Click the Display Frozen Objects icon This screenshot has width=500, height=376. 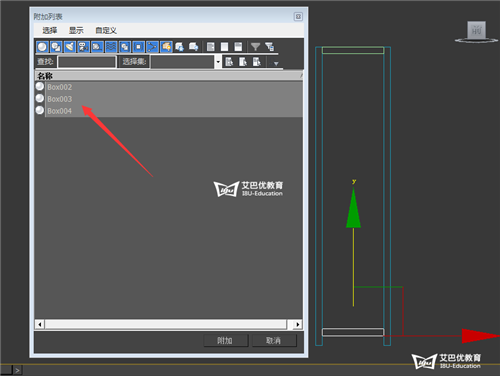click(180, 47)
